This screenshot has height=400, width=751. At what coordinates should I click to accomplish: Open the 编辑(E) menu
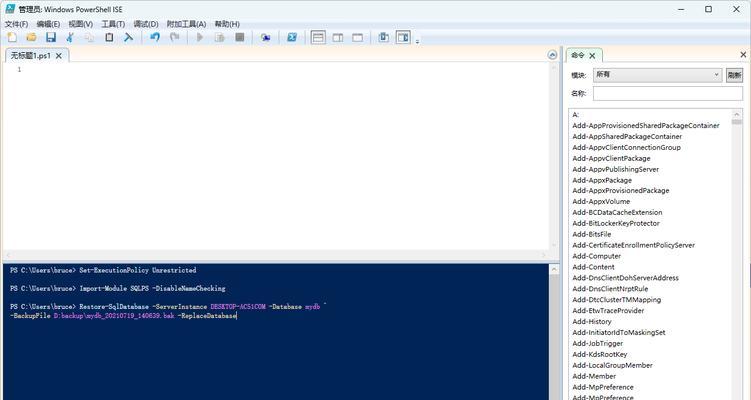(x=48, y=24)
